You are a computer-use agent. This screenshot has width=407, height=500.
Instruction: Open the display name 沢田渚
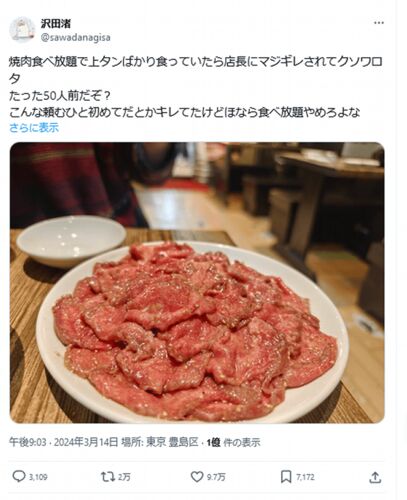pos(56,23)
